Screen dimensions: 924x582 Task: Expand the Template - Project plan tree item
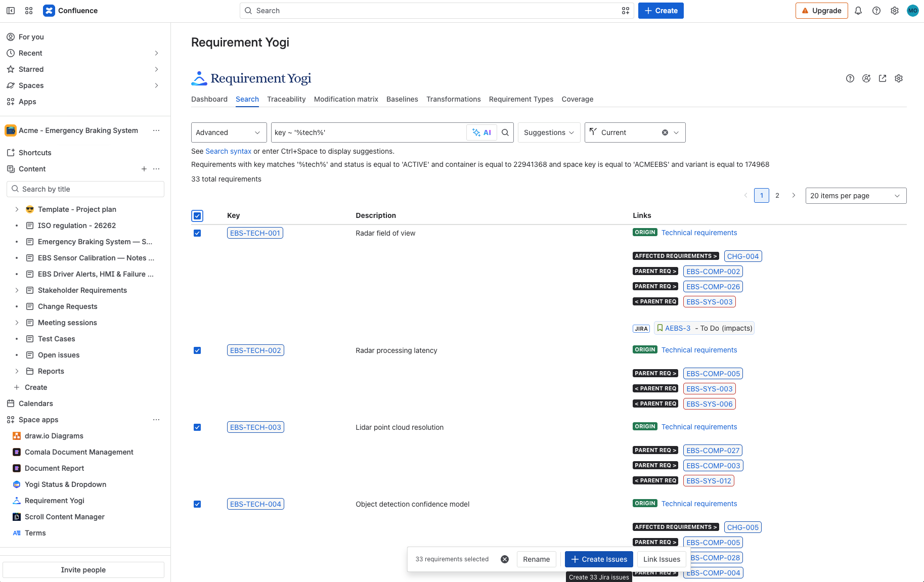17,209
